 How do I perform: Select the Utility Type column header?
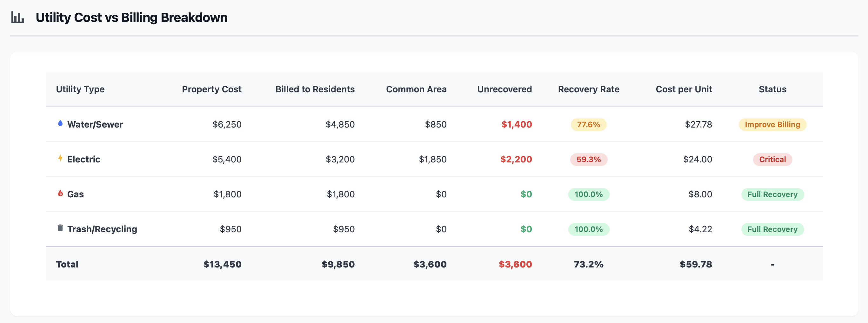(80, 89)
